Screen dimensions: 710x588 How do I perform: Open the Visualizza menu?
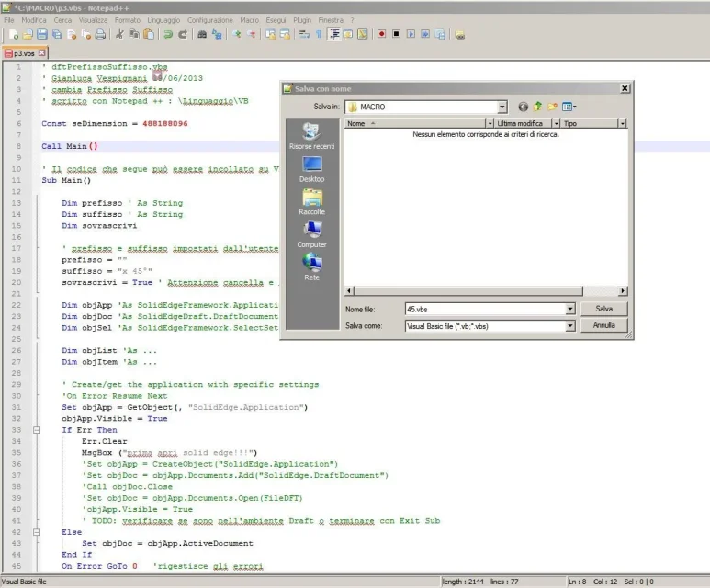coord(94,20)
